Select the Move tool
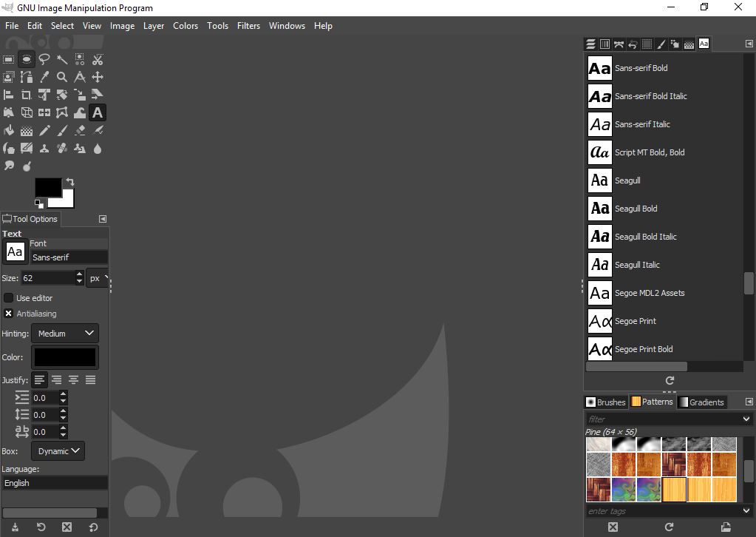Viewport: 756px width, 537px height. tap(98, 77)
